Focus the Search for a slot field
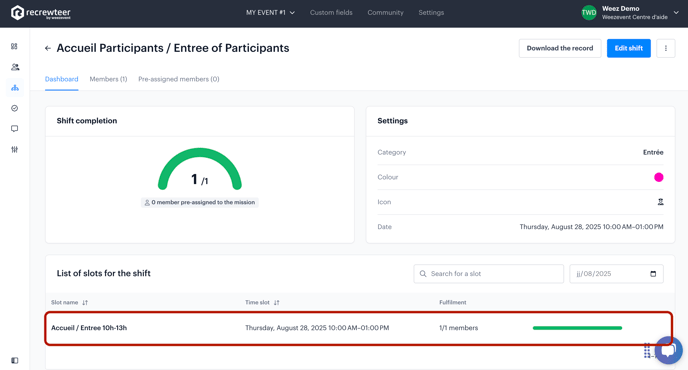The height and width of the screenshot is (370, 688). click(488, 274)
